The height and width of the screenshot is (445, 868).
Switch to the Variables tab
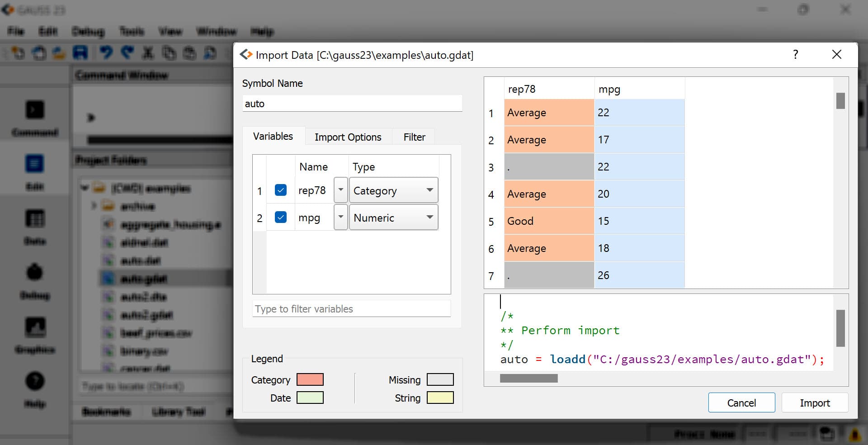[273, 136]
